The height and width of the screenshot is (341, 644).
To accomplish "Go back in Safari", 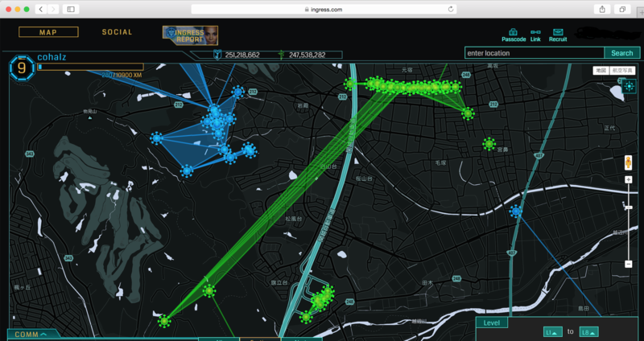I will click(x=41, y=9).
